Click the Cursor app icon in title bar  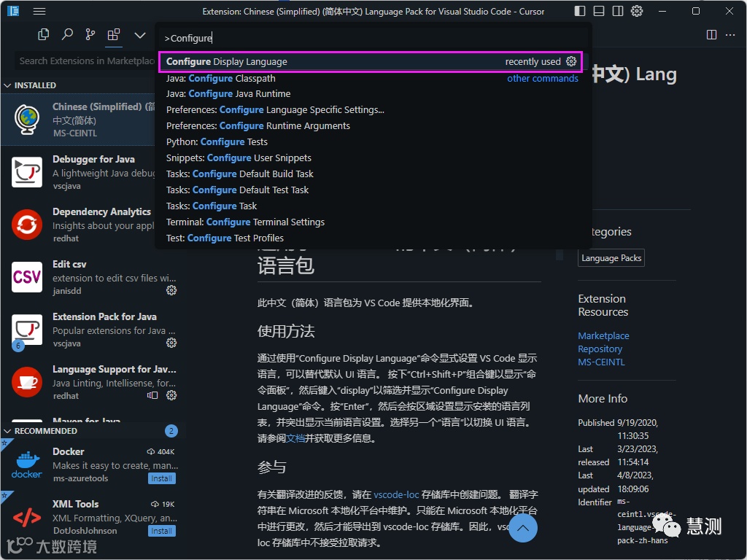pos(13,10)
